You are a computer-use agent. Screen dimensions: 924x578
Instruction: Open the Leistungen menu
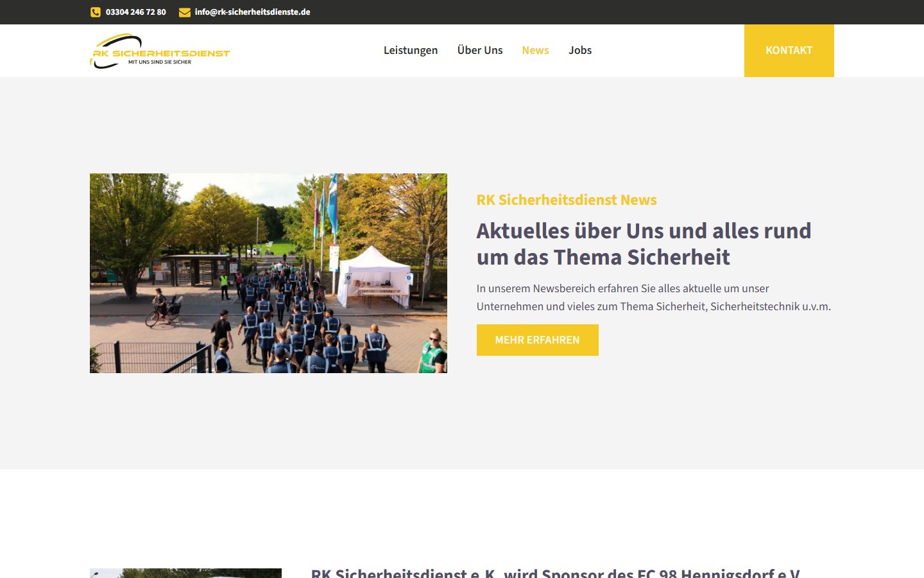tap(411, 50)
